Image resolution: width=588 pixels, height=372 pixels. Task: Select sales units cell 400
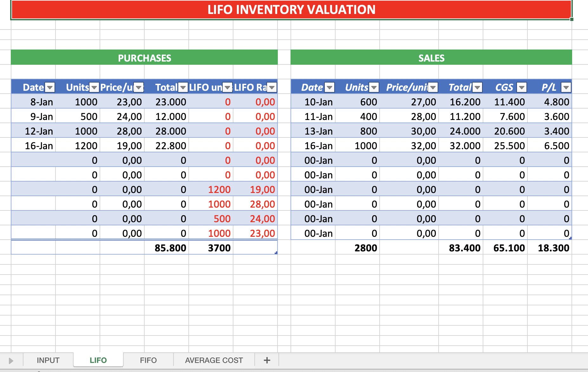click(x=357, y=116)
